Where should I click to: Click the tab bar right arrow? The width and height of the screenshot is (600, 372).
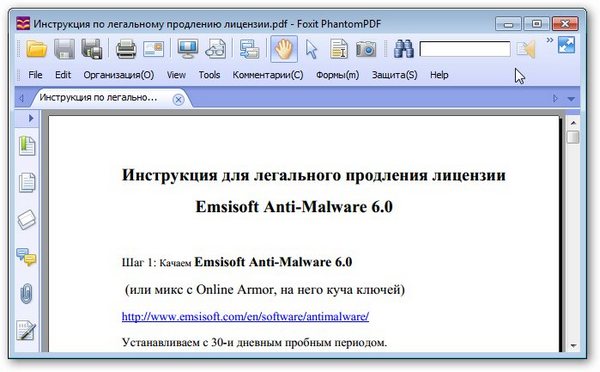pyautogui.click(x=556, y=98)
